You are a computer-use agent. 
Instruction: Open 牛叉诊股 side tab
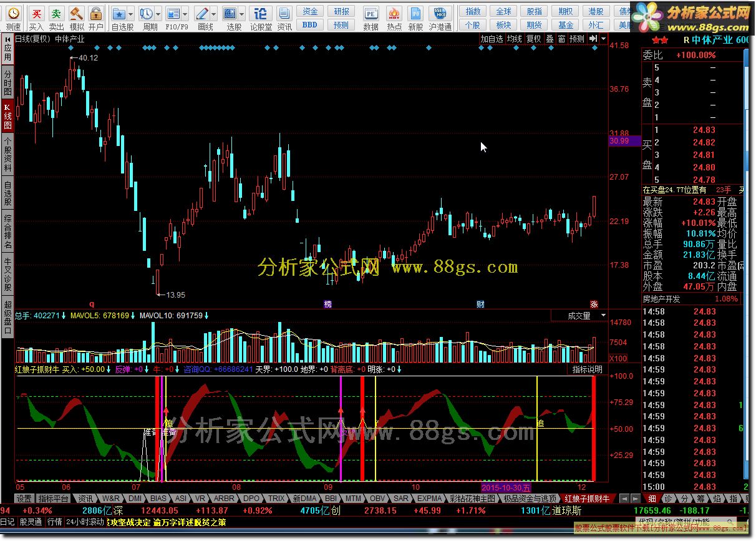click(7, 274)
